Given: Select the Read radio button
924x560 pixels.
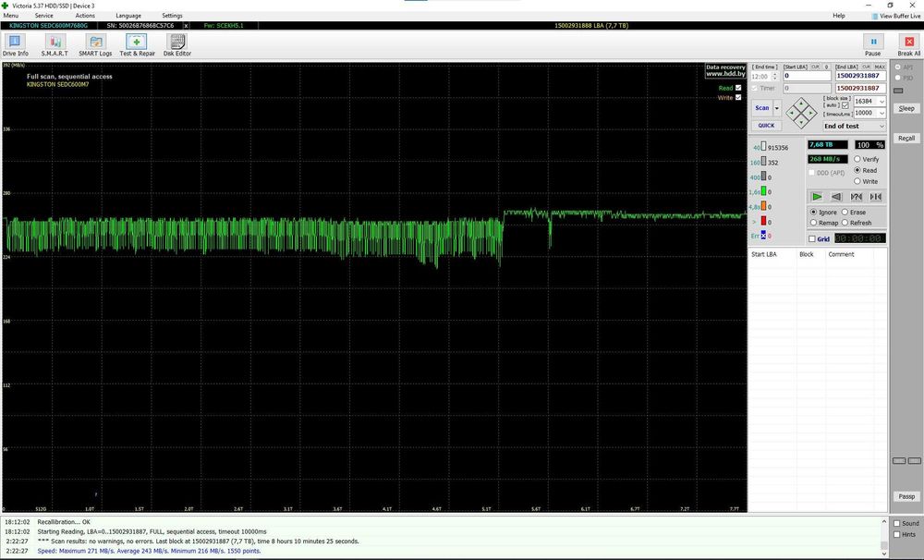Looking at the screenshot, I should (x=857, y=170).
